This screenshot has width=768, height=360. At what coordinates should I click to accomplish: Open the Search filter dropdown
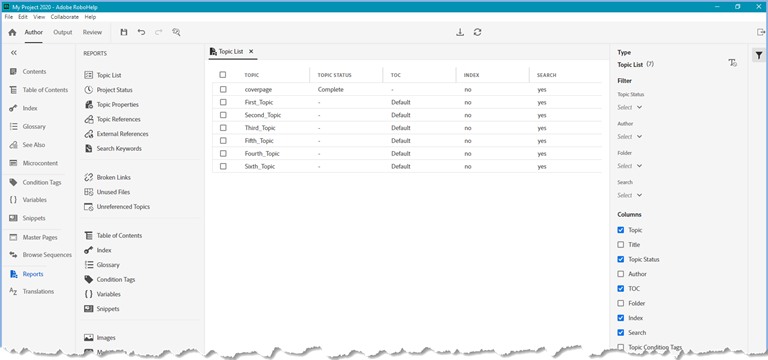point(630,195)
